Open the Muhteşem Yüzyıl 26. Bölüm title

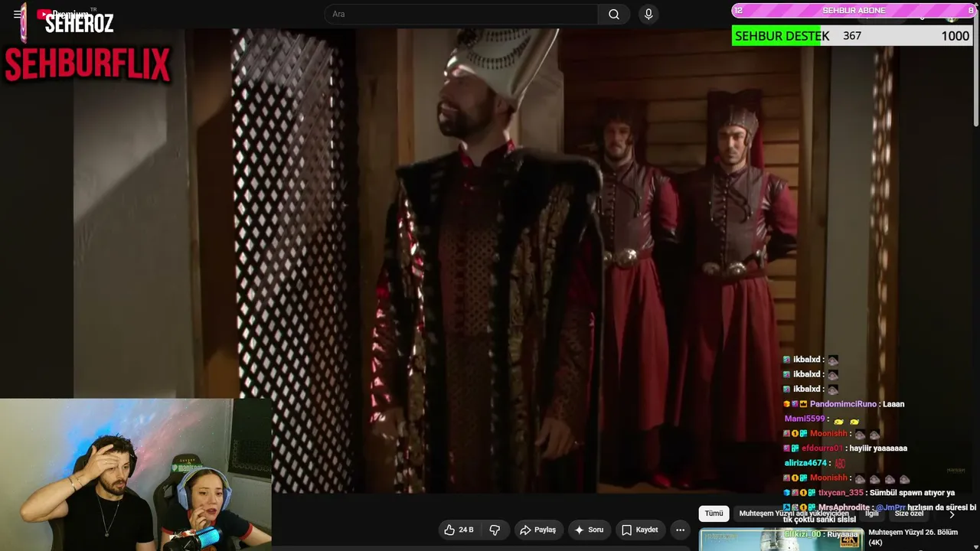[913, 537]
